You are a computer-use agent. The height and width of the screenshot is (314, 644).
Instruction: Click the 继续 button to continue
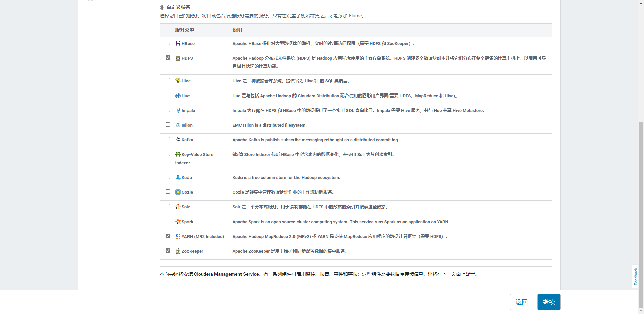(549, 302)
